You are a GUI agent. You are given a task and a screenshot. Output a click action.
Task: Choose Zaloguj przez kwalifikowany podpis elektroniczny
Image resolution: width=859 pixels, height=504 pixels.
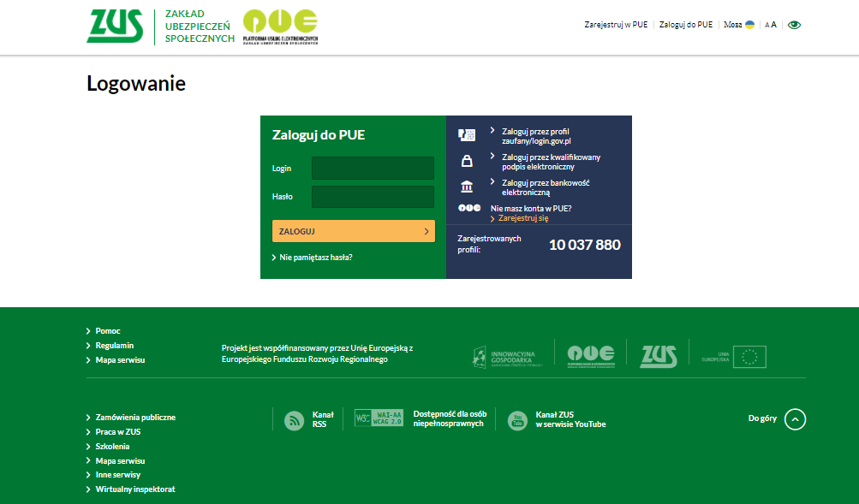552,162
